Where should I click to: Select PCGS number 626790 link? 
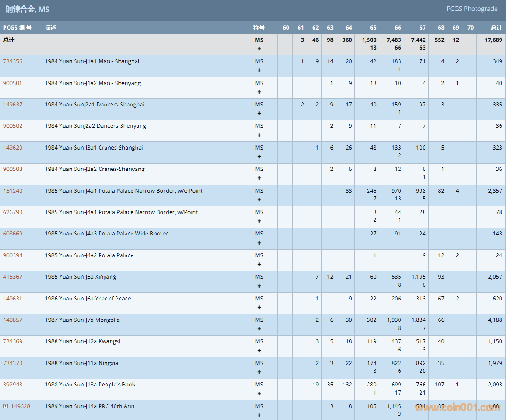point(13,212)
